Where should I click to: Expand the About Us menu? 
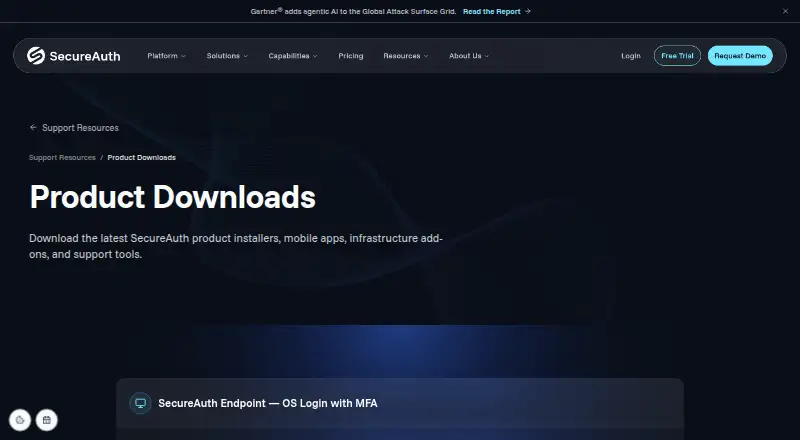coord(469,56)
